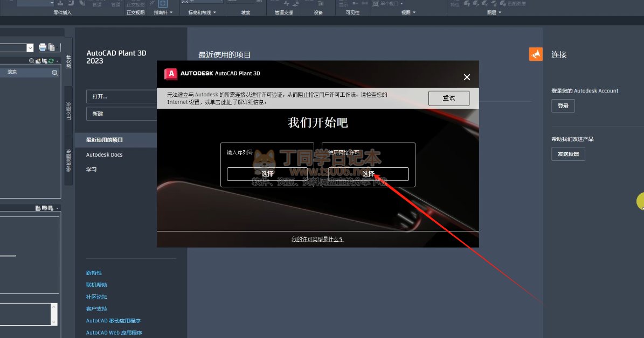Close the AutoCAD Plant 3D license dialog
This screenshot has height=338, width=644.
point(467,77)
